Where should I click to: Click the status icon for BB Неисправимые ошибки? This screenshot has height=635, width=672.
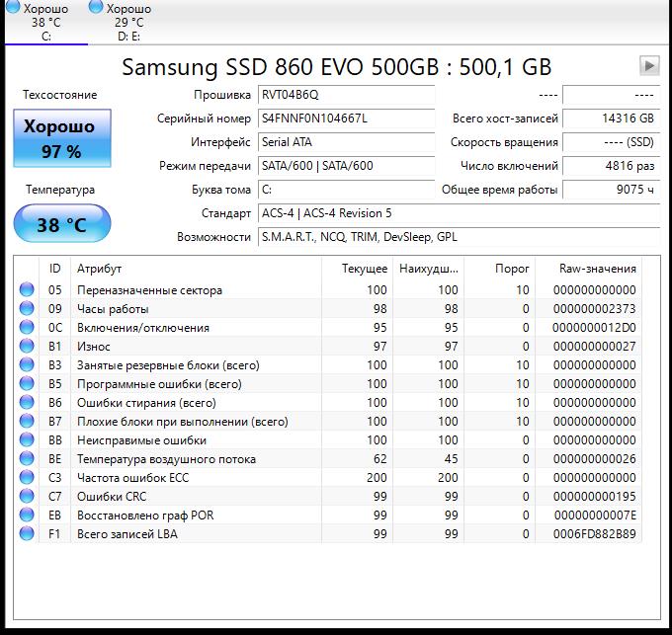(x=27, y=439)
